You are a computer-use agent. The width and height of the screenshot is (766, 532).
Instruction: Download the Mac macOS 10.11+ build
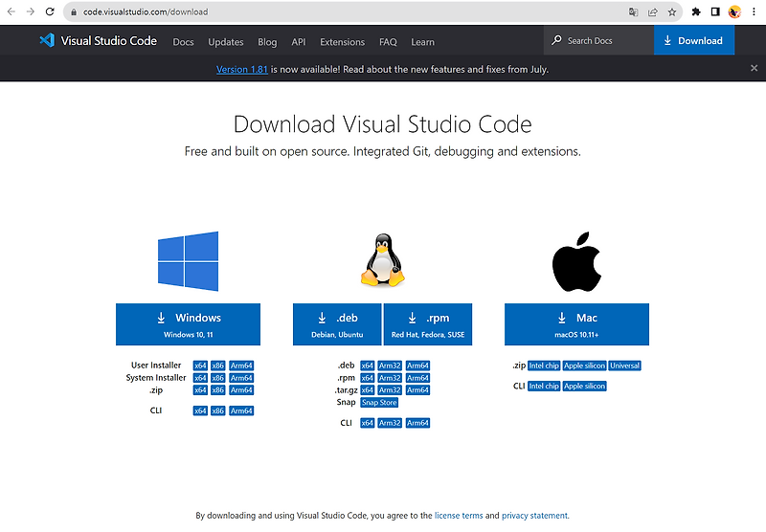576,324
